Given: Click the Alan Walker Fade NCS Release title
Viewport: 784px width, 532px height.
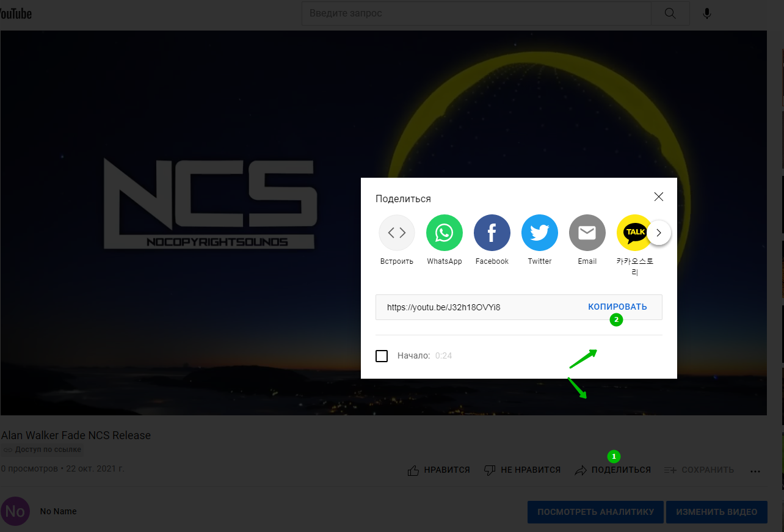Looking at the screenshot, I should click(76, 435).
